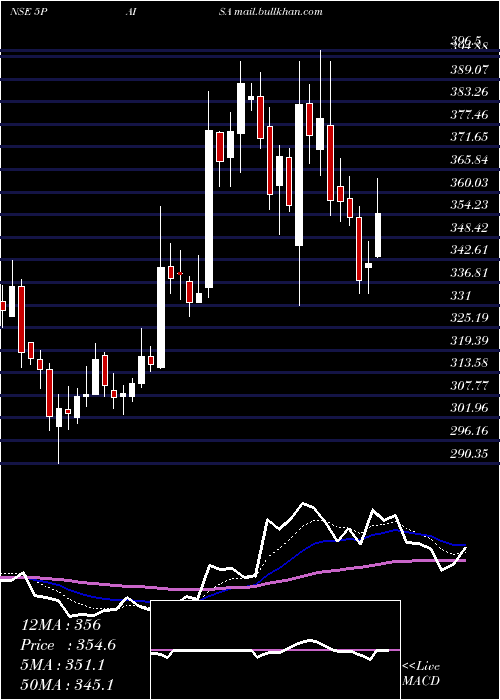Click the 325.19 price axis label
Screen dimensions: 500x700
click(x=469, y=318)
